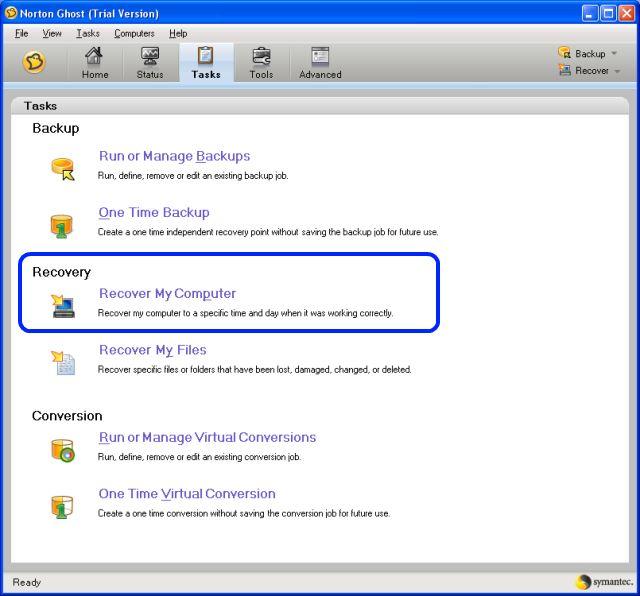The height and width of the screenshot is (596, 640).
Task: Open Run or Manage Virtual Conversions link
Action: click(x=207, y=437)
